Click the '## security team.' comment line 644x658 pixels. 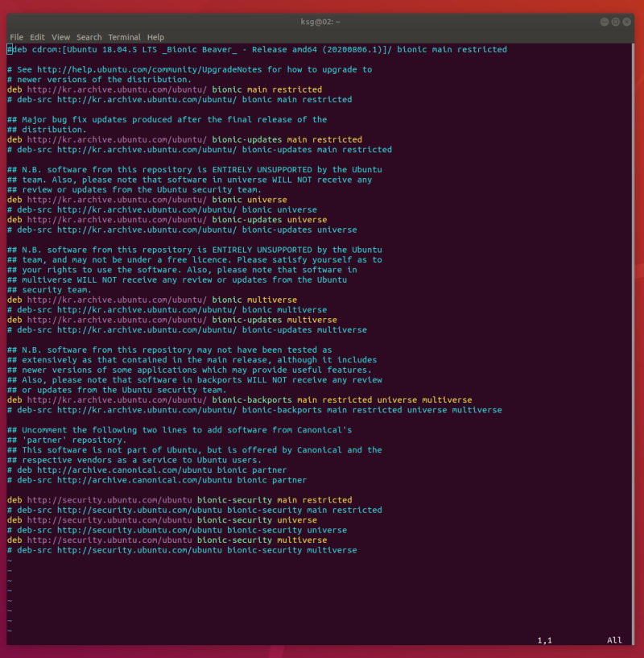(x=49, y=290)
